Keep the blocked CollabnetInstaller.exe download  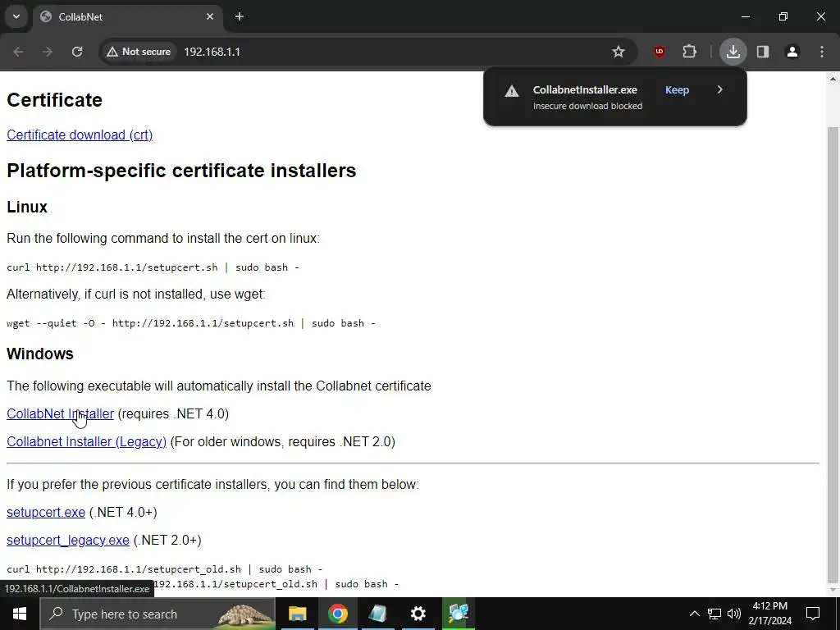(x=677, y=90)
